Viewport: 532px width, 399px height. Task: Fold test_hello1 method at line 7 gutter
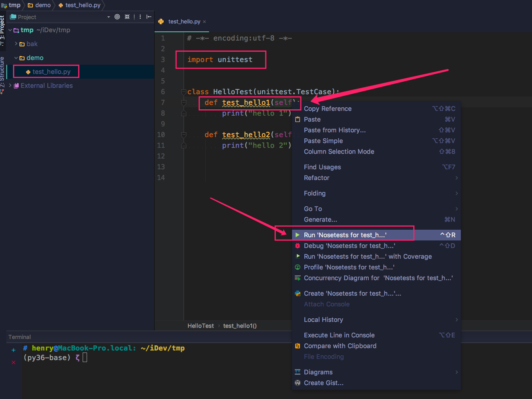coord(184,103)
